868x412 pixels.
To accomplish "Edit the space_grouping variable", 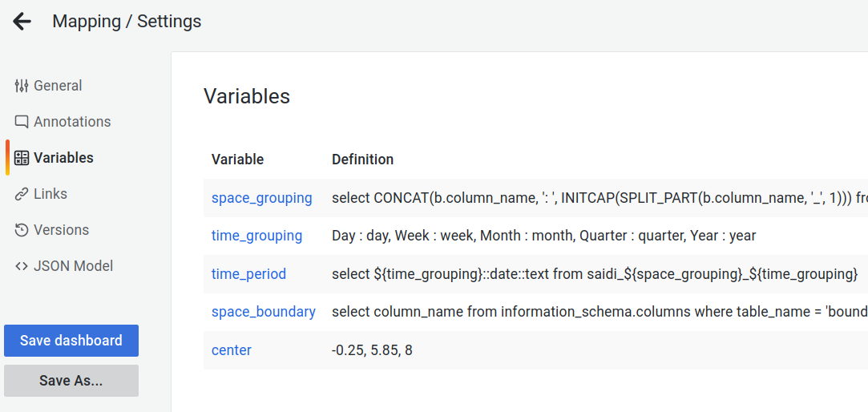I will (x=261, y=198).
